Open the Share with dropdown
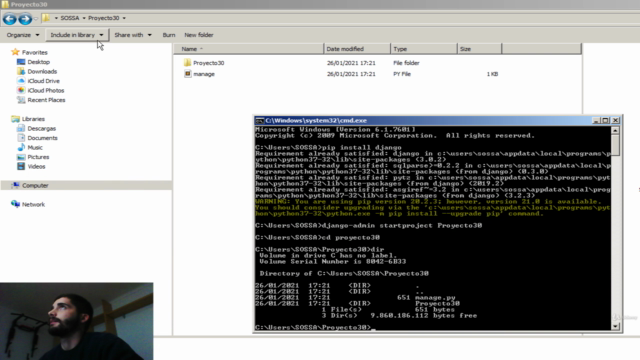Image resolution: width=640 pixels, height=360 pixels. click(x=133, y=35)
